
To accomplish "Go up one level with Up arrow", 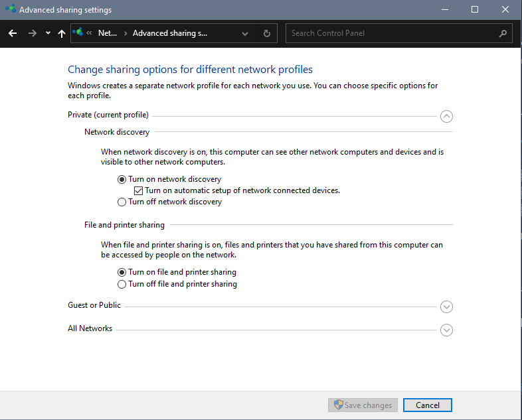I will tap(62, 33).
